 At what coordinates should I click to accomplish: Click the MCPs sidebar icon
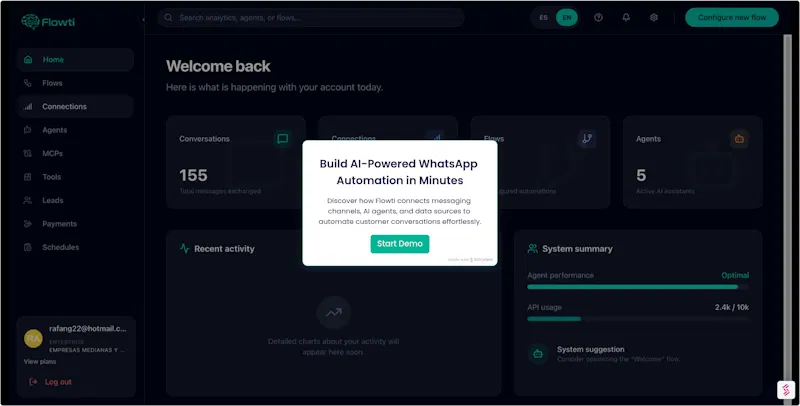pyautogui.click(x=28, y=154)
